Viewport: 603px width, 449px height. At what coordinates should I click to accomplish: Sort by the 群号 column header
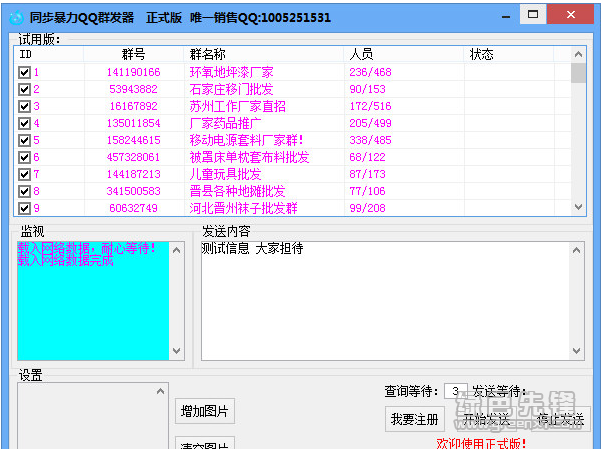point(133,54)
